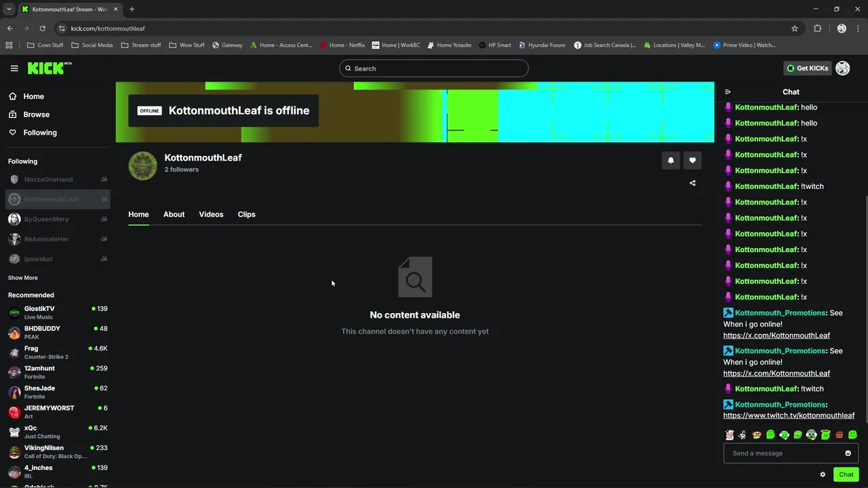Open the user profile avatar menu

(x=843, y=68)
